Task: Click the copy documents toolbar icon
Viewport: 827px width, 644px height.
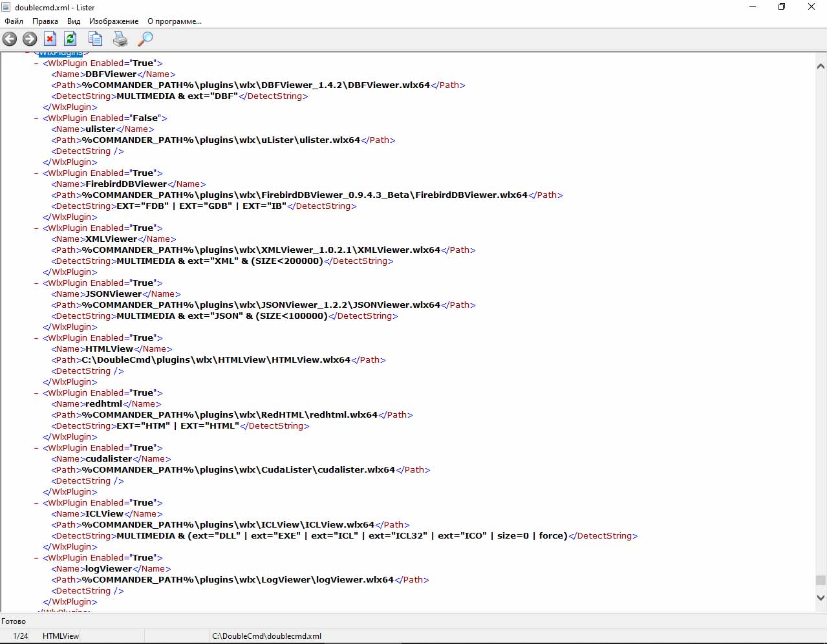Action: point(95,39)
